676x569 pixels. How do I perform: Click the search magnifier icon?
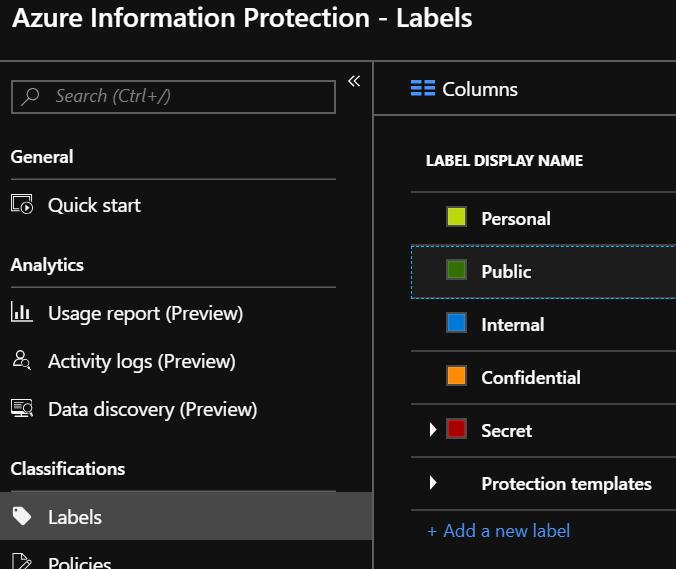click(31, 97)
